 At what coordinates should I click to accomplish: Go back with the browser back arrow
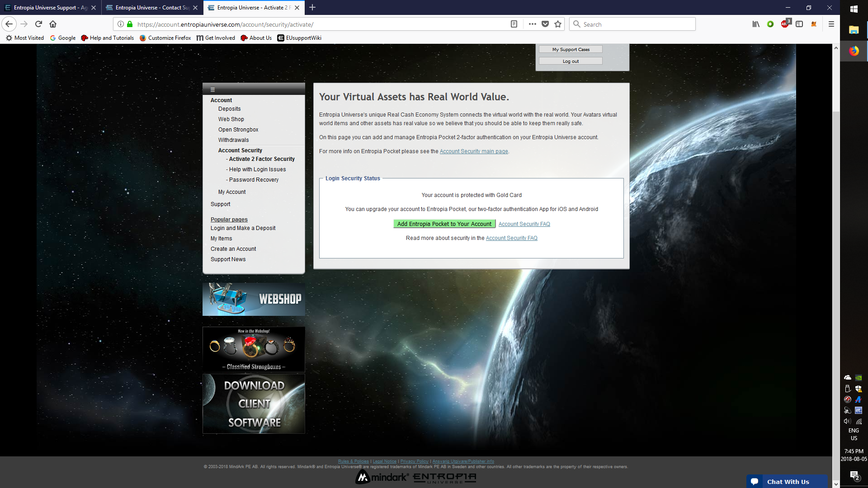click(9, 24)
